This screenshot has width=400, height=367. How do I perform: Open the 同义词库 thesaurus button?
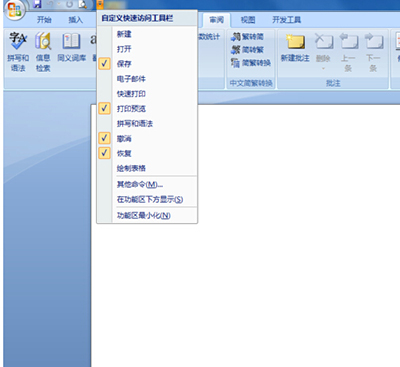(71, 48)
